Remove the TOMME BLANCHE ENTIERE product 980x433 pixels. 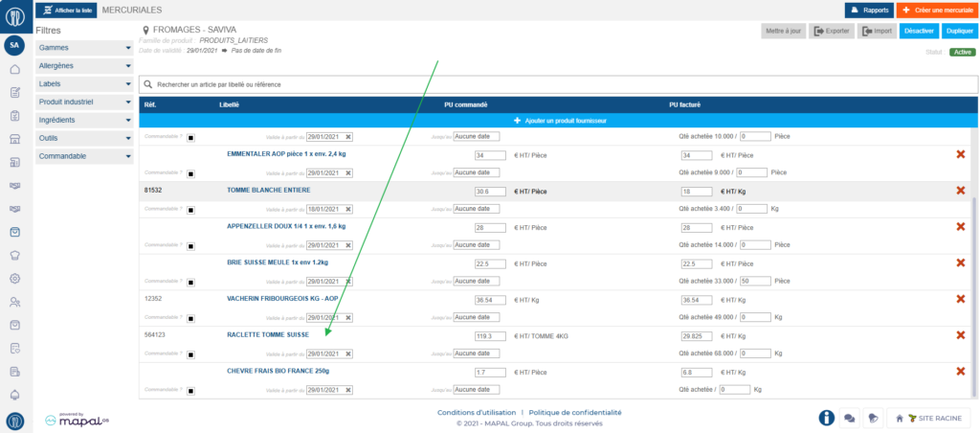[960, 191]
